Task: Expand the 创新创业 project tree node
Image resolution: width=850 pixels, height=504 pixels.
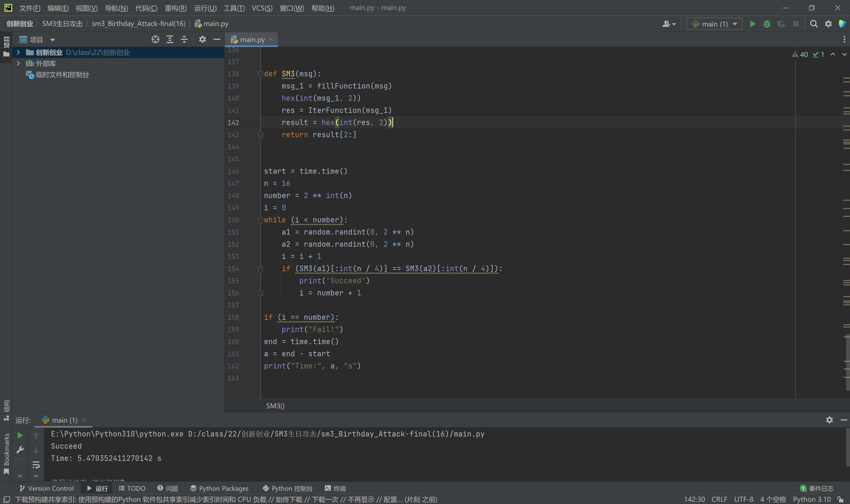Action: [18, 52]
